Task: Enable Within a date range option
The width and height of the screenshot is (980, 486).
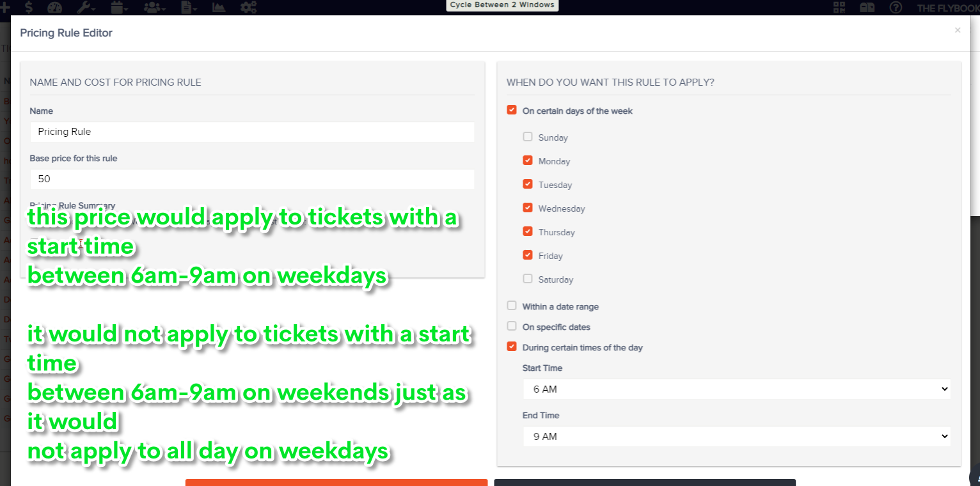Action: pyautogui.click(x=512, y=306)
